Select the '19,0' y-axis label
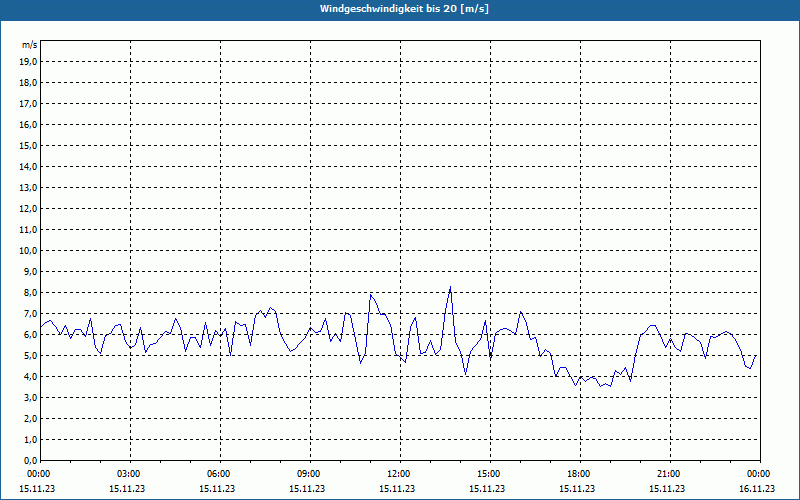The height and width of the screenshot is (500, 800). 28,62
